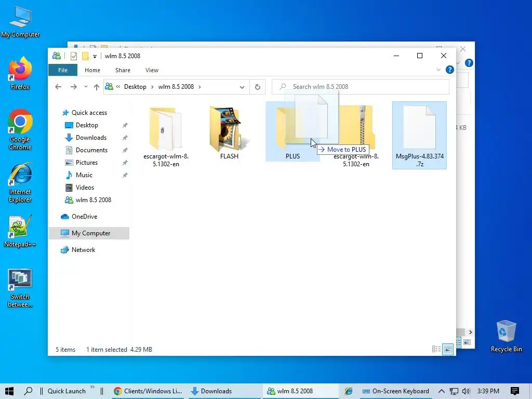The width and height of the screenshot is (532, 399).
Task: Select the zipped escargot-wlm-8.5.1302-en archive
Action: [356, 136]
